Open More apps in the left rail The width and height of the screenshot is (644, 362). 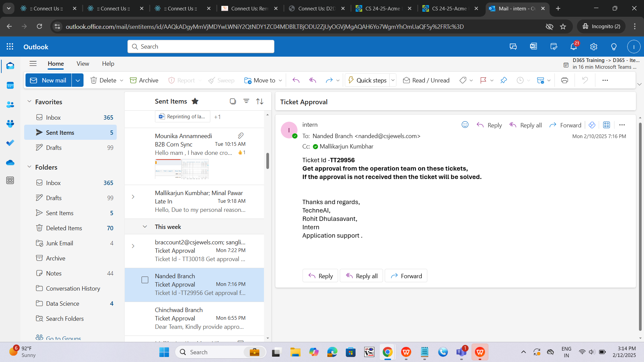click(x=10, y=180)
